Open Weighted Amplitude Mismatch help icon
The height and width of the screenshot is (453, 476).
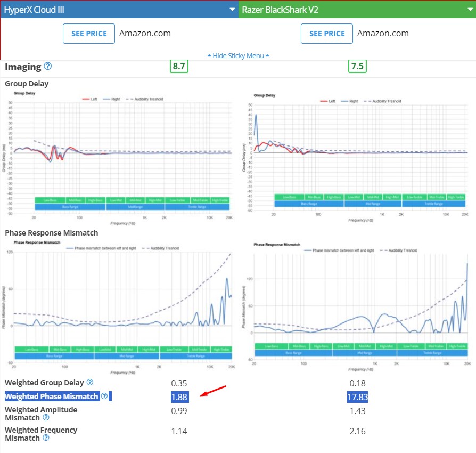click(x=46, y=417)
